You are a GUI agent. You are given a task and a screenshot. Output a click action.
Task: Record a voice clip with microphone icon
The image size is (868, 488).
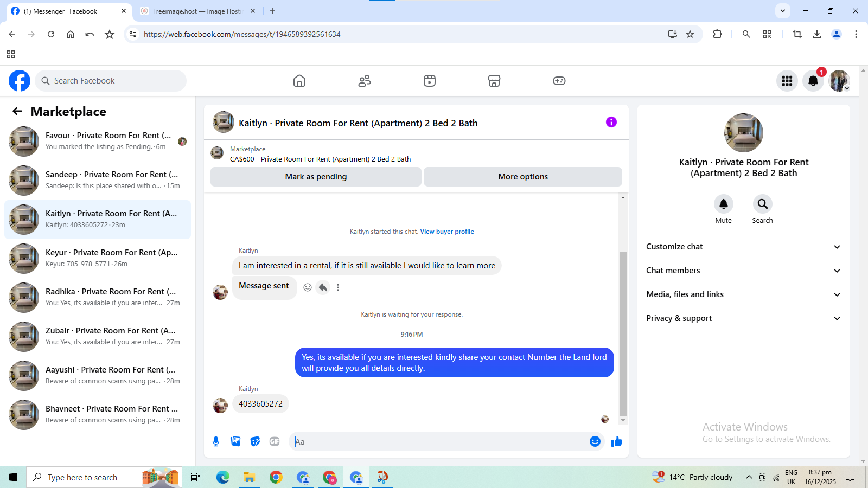pos(216,441)
